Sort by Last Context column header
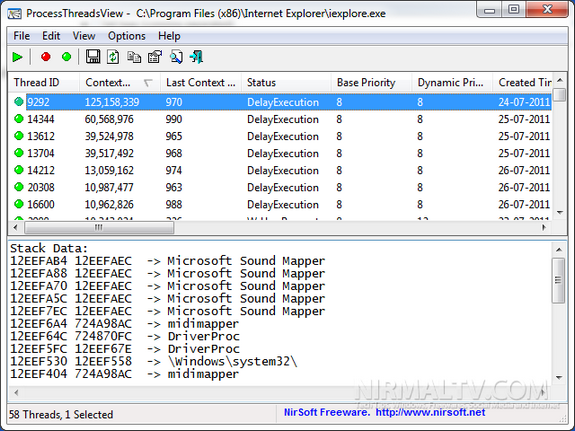Viewport: 575px width, 431px height. 201,83
